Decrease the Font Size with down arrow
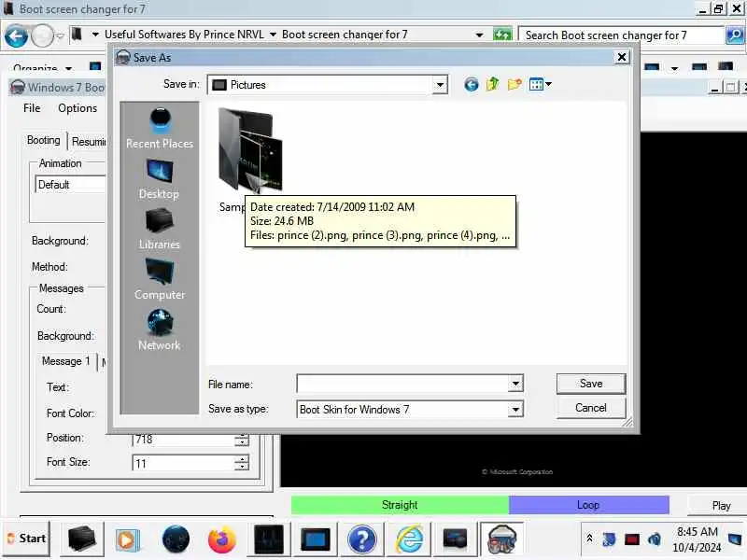The height and width of the screenshot is (560, 747). coord(242,466)
